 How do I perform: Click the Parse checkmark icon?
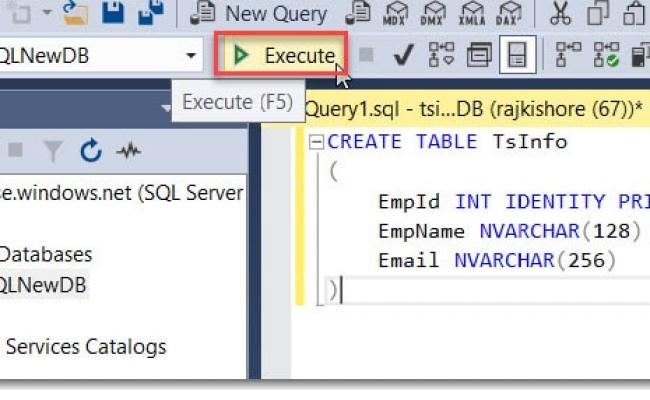pos(403,55)
